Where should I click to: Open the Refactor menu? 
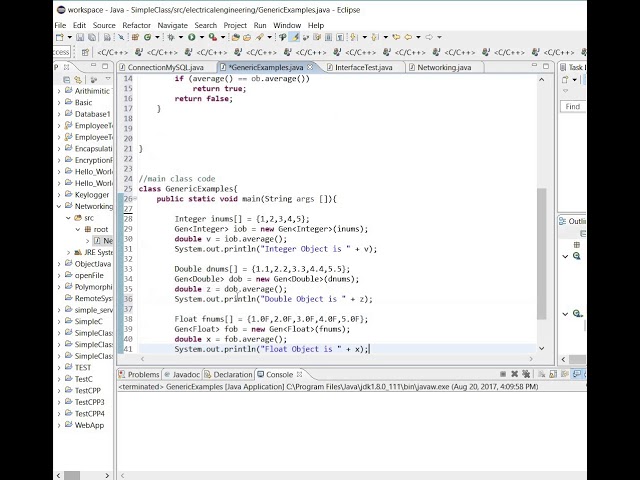coord(136,25)
